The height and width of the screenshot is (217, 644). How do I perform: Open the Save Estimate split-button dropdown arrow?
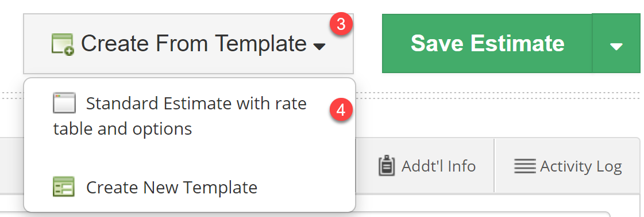616,43
